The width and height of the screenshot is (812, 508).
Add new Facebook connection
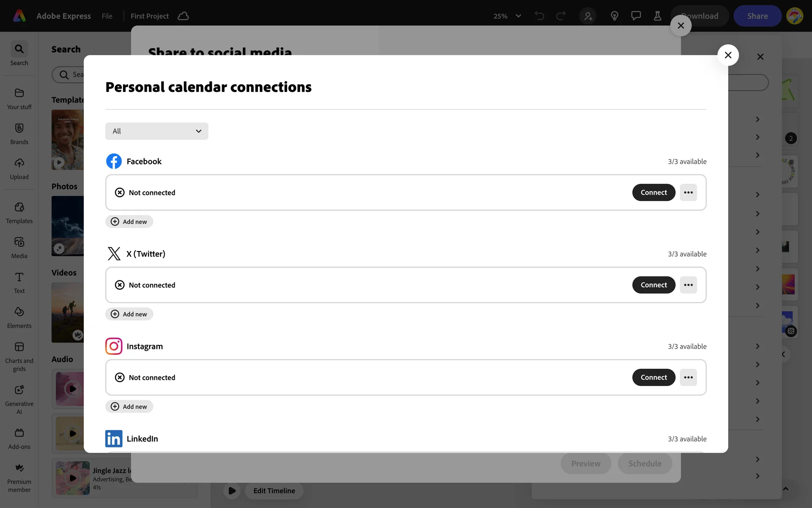(x=129, y=222)
